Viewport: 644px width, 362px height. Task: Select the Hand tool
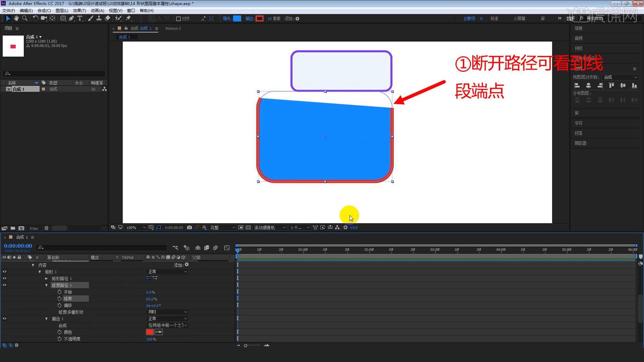click(16, 18)
